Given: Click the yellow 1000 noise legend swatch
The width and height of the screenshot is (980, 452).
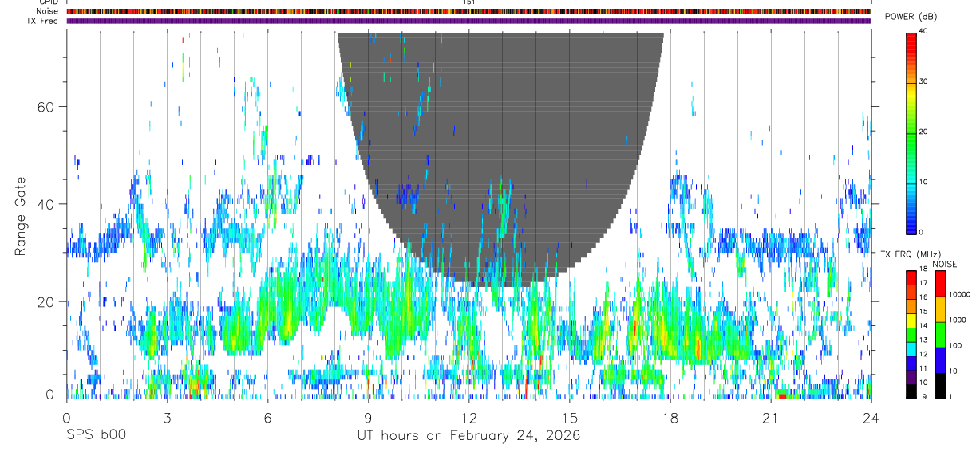Looking at the screenshot, I should 939,309.
